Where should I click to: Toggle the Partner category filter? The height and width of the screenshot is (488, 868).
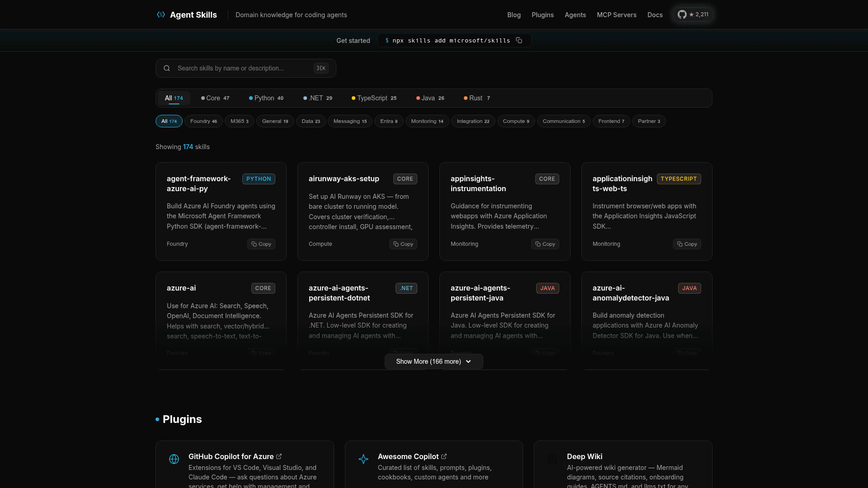[649, 121]
